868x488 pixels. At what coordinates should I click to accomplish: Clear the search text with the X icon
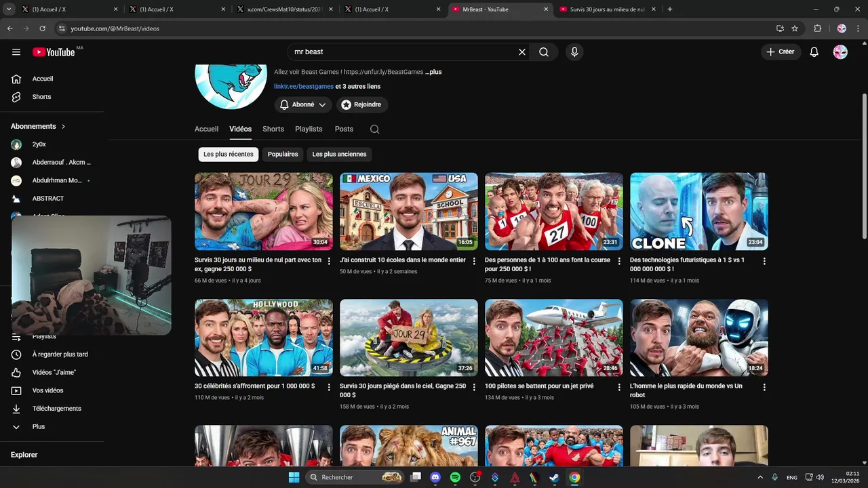pyautogui.click(x=522, y=52)
